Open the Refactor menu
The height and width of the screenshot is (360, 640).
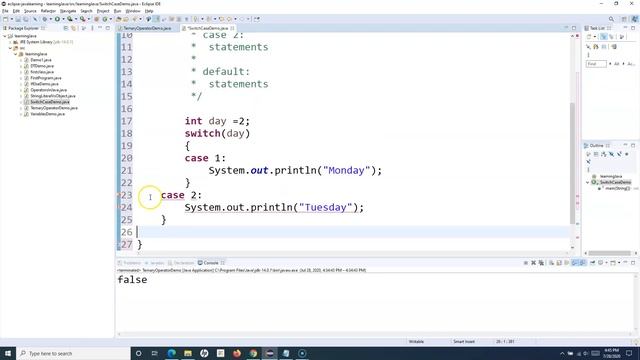(48, 11)
